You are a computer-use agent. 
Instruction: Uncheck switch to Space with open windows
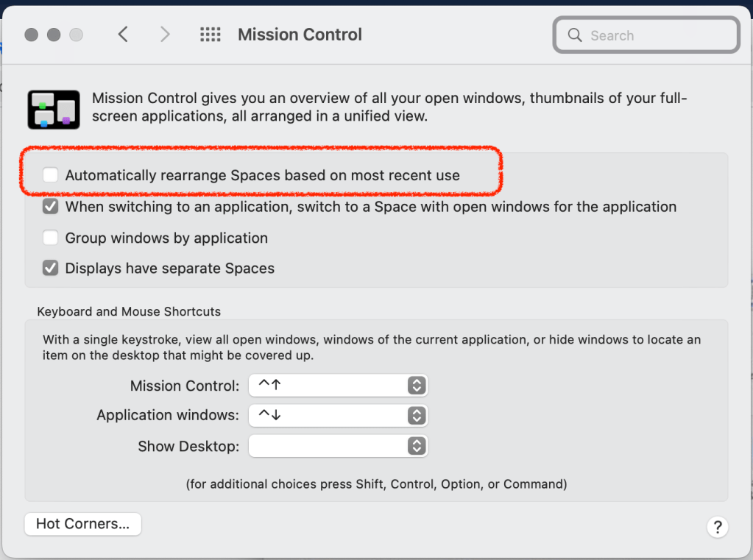tap(50, 207)
